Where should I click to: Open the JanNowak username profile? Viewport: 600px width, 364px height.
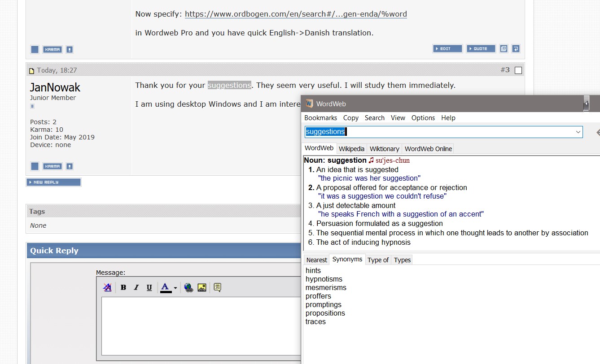(x=55, y=87)
